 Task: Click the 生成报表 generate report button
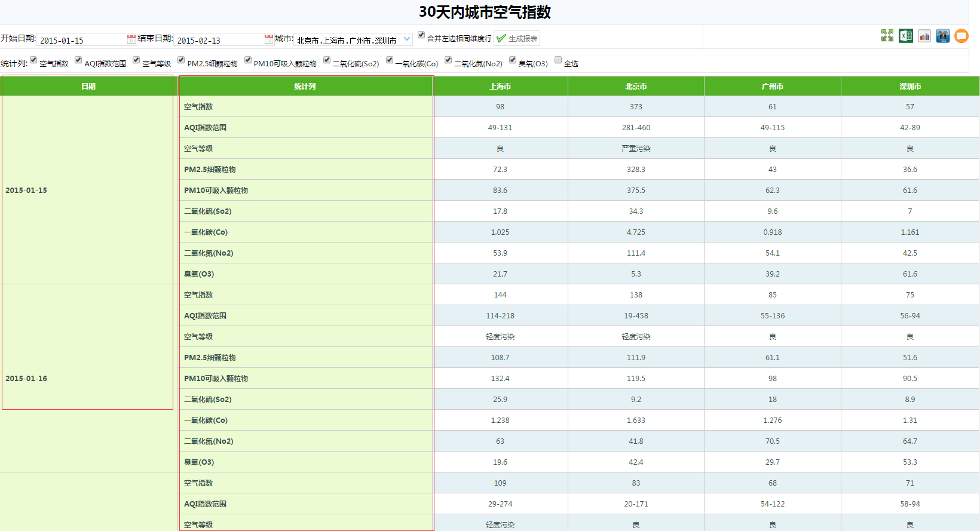pyautogui.click(x=517, y=39)
